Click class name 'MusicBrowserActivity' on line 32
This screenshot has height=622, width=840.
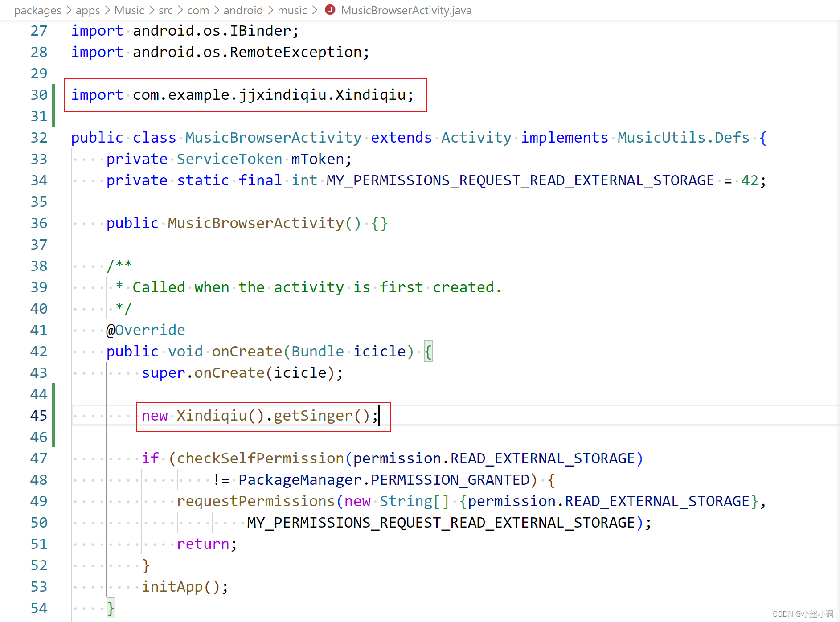point(273,138)
